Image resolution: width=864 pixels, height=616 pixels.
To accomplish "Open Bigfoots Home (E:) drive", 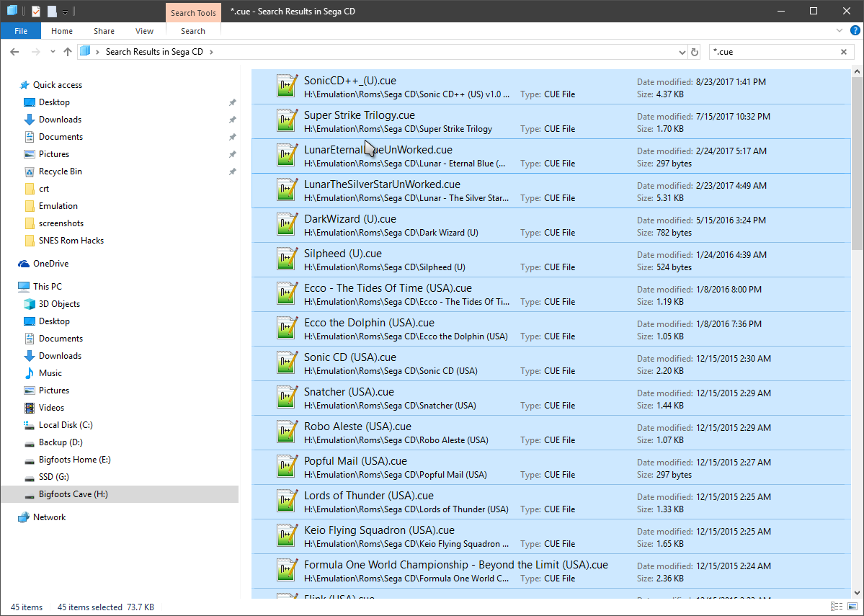I will pyautogui.click(x=74, y=460).
